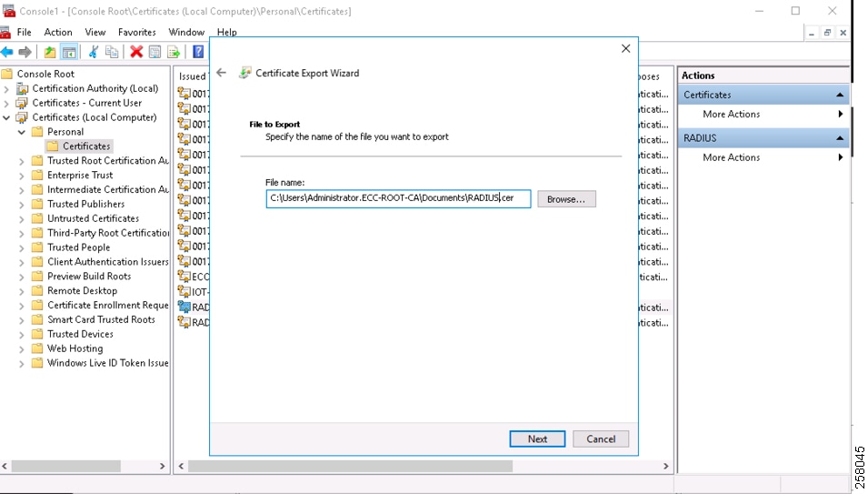Click the blue Help question mark icon
Screen dimensions: 868x494
click(x=198, y=52)
